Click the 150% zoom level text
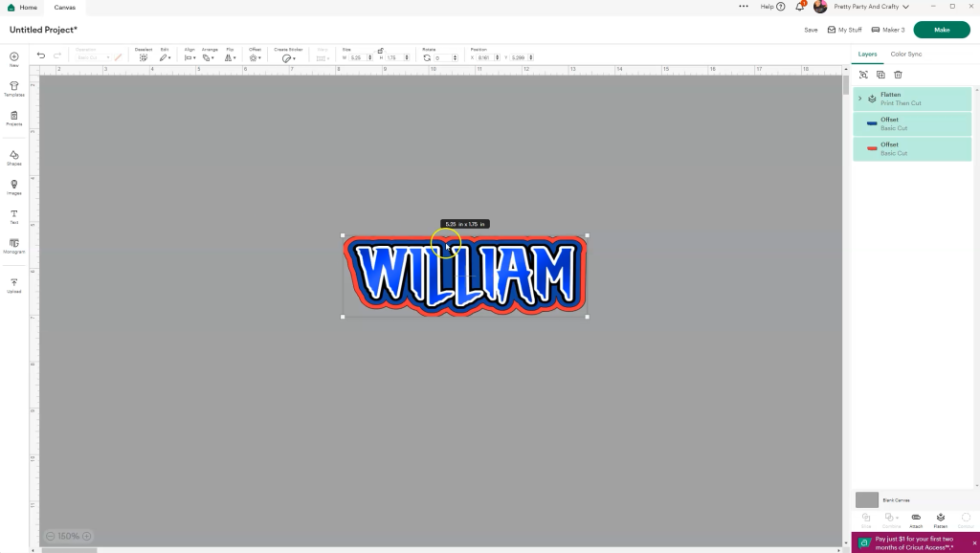980x553 pixels. point(68,536)
